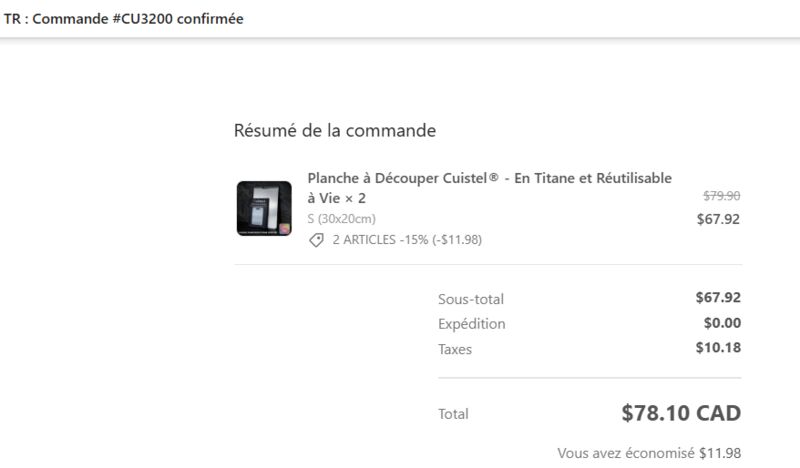Screen dimensions: 800x468
Task: Click the variant text 'S (30x20cm)'
Action: click(341, 219)
